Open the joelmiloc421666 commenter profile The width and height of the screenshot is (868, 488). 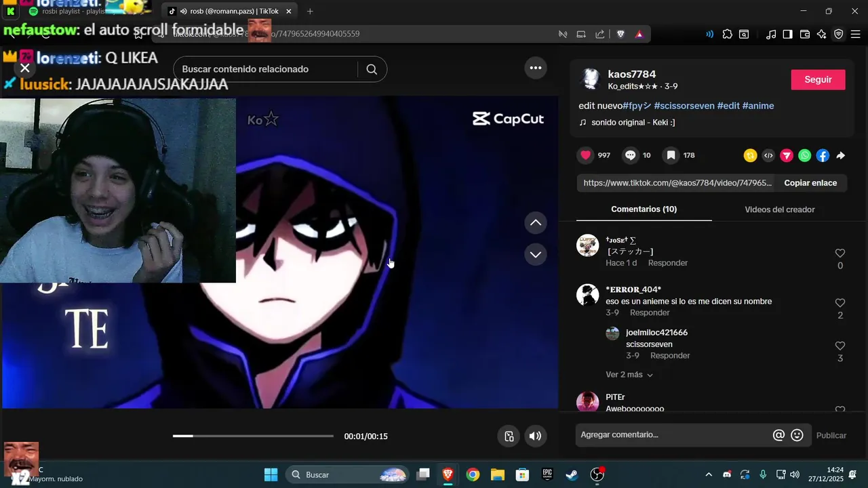click(x=656, y=333)
